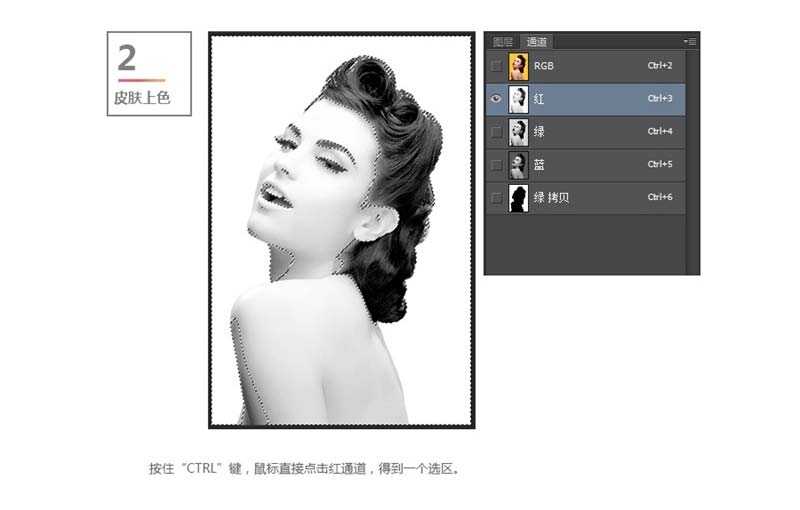
Task: Select the 绿 channel row label
Action: pos(540,132)
